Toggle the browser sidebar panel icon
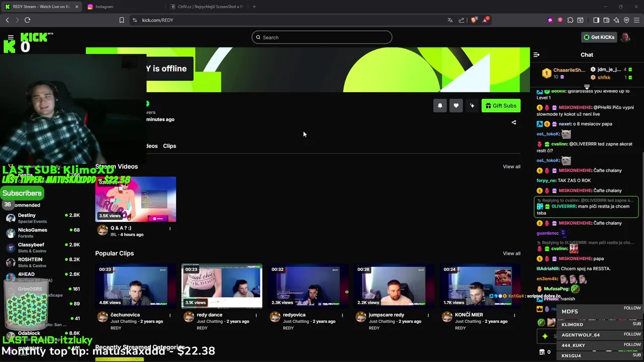The width and height of the screenshot is (644, 362). 596,20
